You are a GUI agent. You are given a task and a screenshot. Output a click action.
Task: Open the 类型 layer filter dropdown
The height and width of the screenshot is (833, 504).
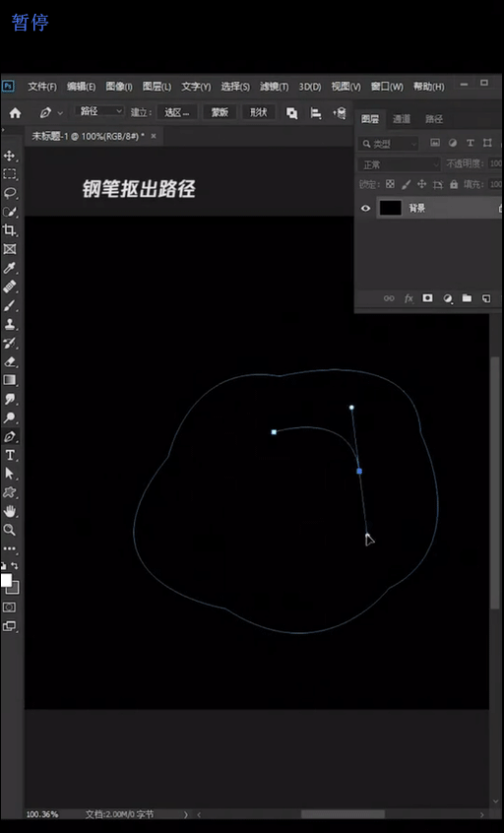[388, 144]
